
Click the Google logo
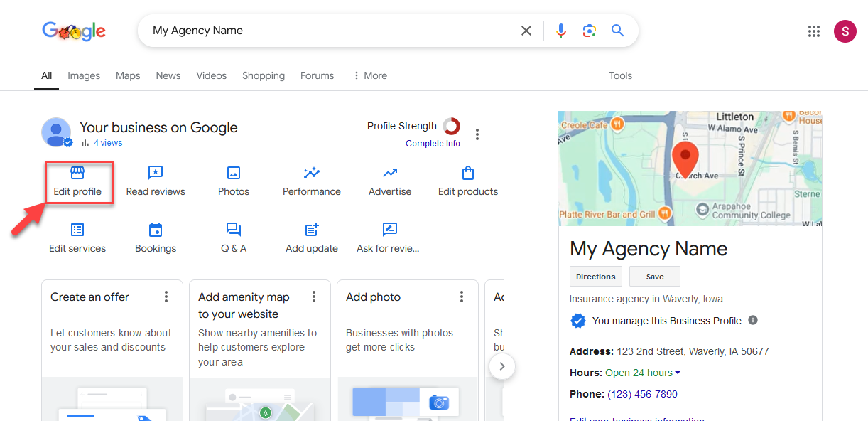click(x=74, y=31)
